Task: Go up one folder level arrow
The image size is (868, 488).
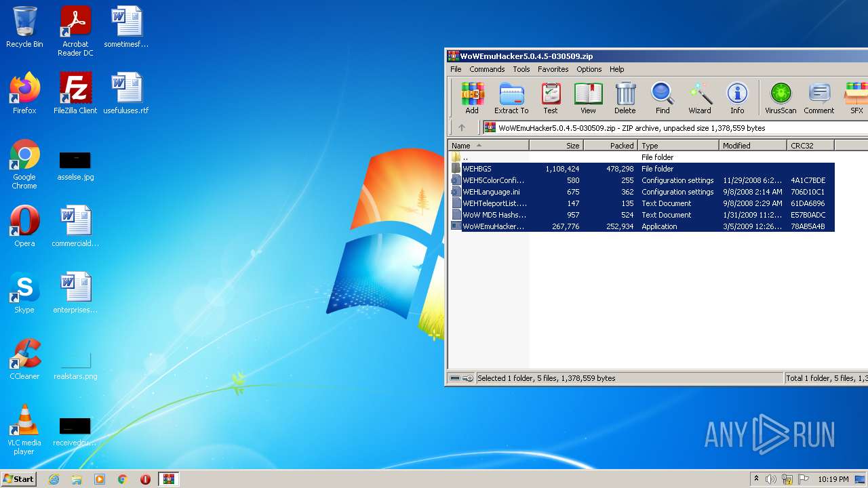Action: point(462,127)
